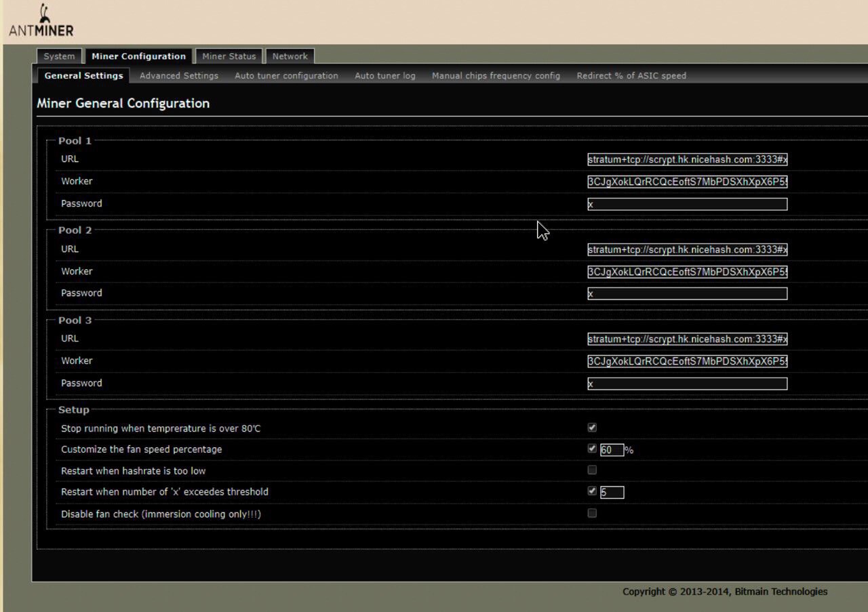Open Manual chips frequency config subtab
This screenshot has width=868, height=612.
[x=496, y=76]
